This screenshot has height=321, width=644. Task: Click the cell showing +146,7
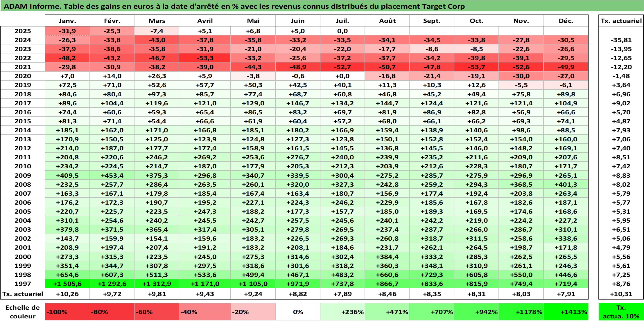coord(298,103)
